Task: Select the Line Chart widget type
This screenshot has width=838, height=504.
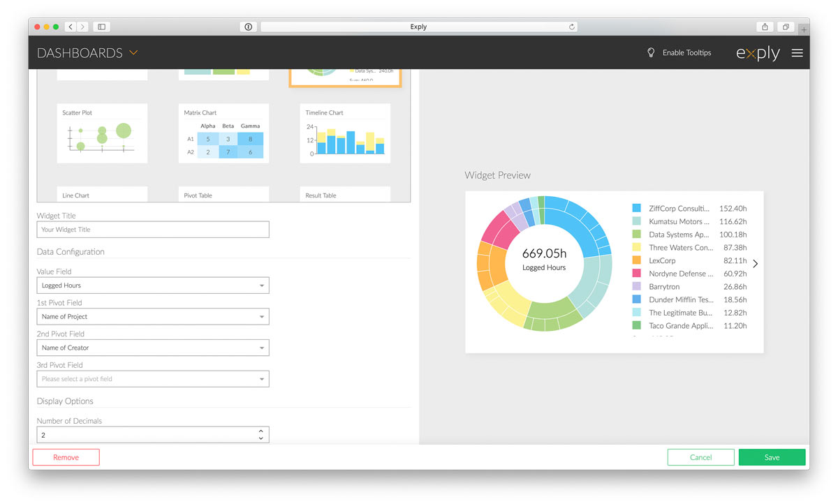Action: point(102,195)
